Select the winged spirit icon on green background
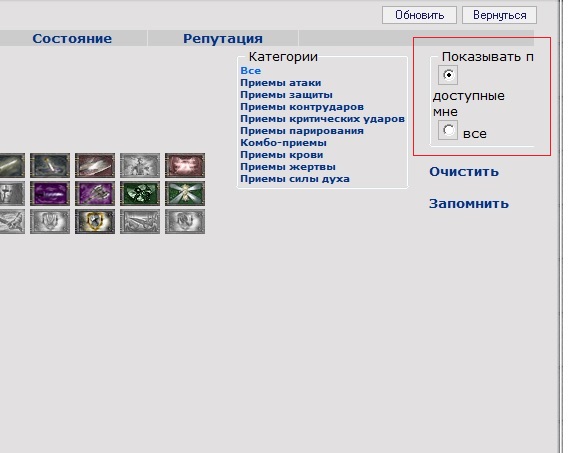Viewport: 581px width, 453px height. click(x=185, y=193)
